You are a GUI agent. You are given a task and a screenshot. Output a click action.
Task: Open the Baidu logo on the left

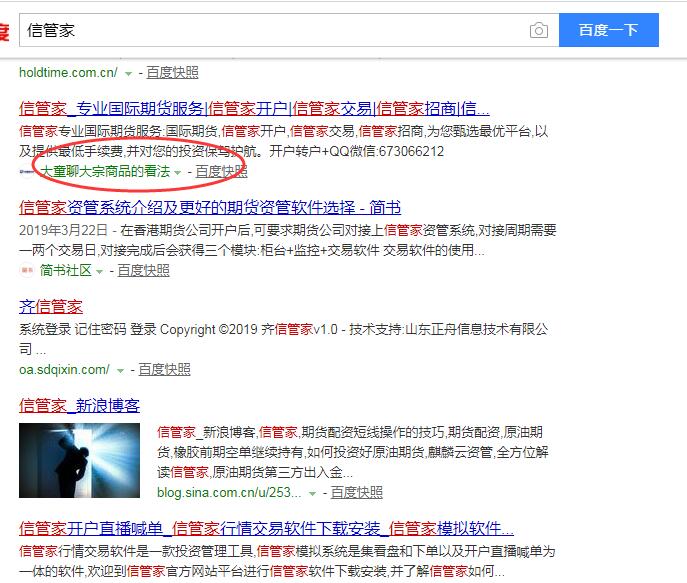pyautogui.click(x=4, y=31)
